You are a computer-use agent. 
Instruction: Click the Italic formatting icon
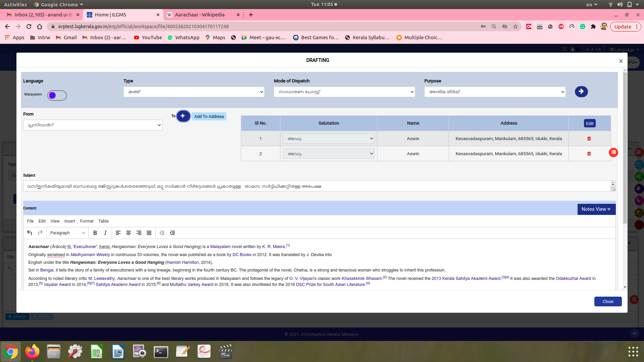[x=105, y=233]
